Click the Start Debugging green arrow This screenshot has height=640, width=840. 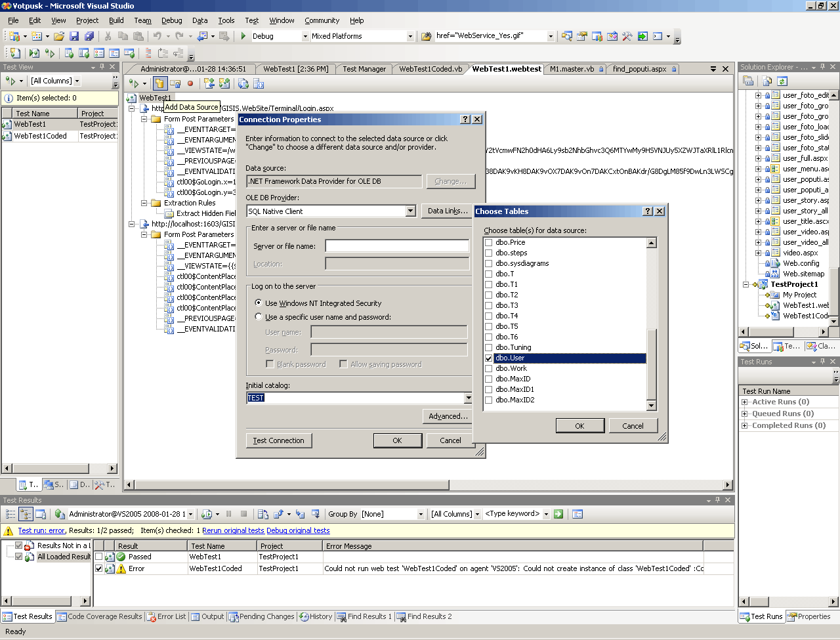(x=243, y=36)
